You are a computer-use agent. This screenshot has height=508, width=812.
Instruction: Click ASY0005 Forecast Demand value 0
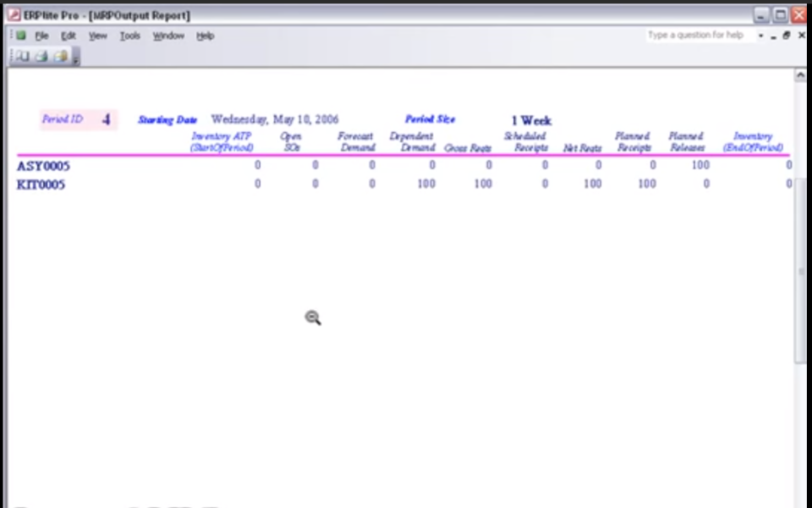pyautogui.click(x=372, y=165)
